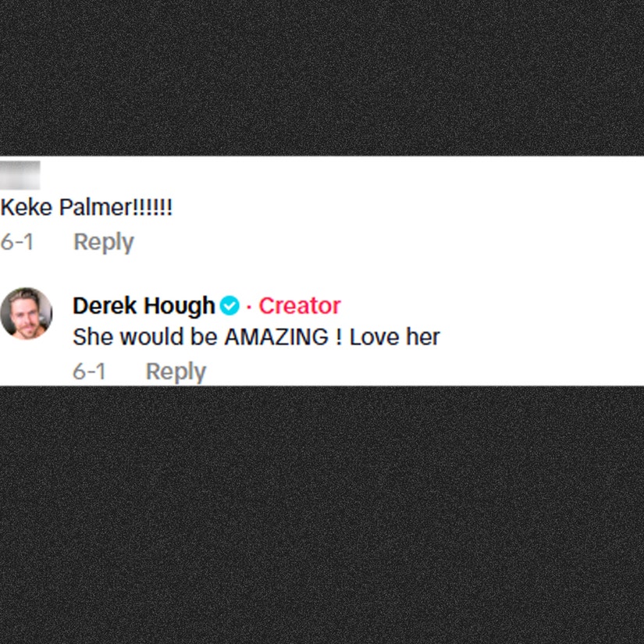Reply to Derek Hough's comment
Image resolution: width=644 pixels, height=644 pixels.
tap(176, 372)
